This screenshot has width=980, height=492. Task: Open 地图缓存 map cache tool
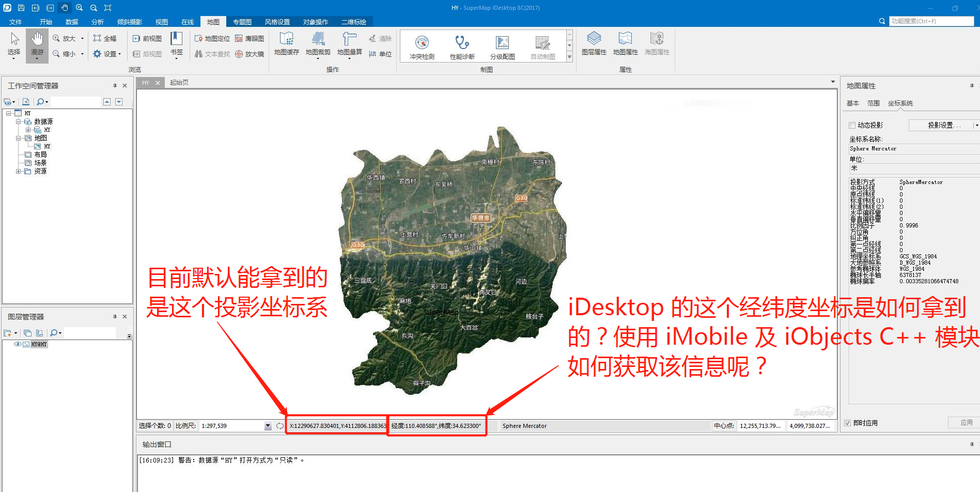(x=287, y=44)
